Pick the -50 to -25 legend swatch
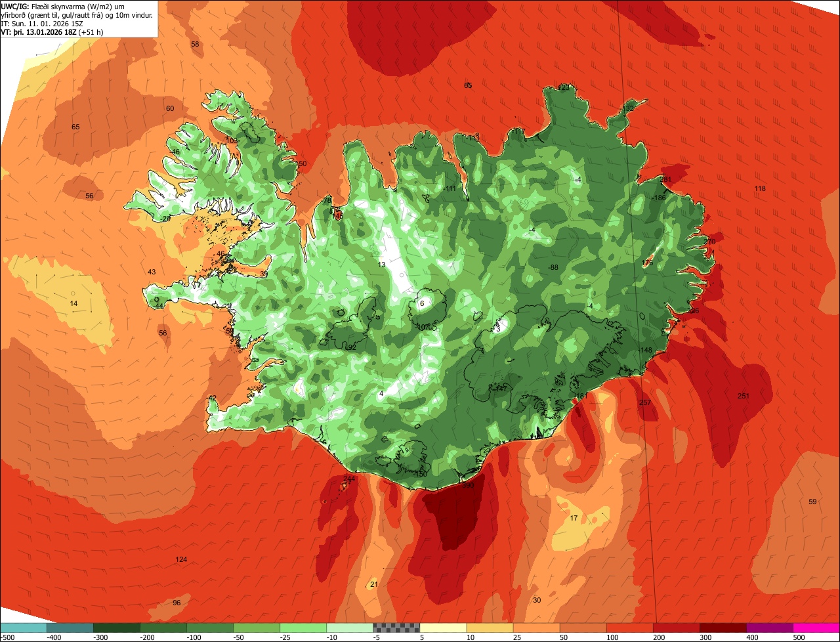The image size is (840, 642). [x=256, y=627]
